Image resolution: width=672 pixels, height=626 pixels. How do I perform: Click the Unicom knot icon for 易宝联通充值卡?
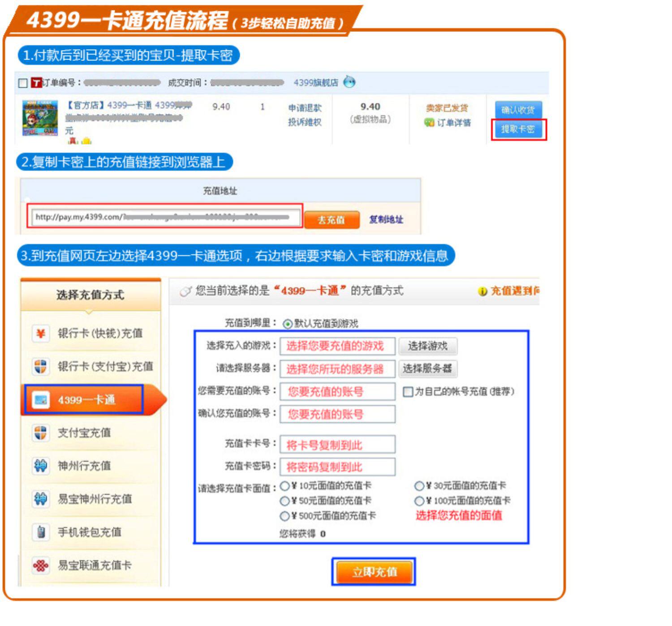[40, 566]
